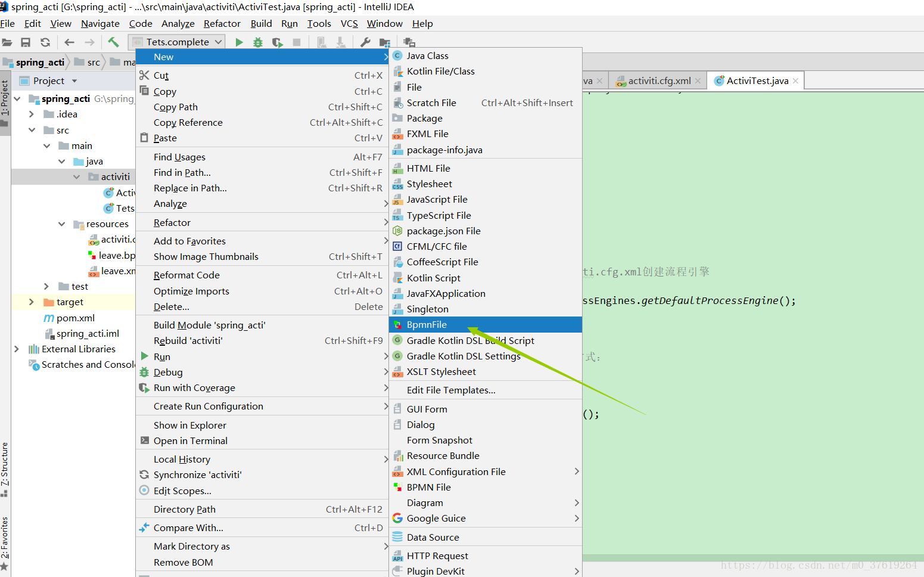Choose BpmnFile highlighted menu item

point(486,325)
